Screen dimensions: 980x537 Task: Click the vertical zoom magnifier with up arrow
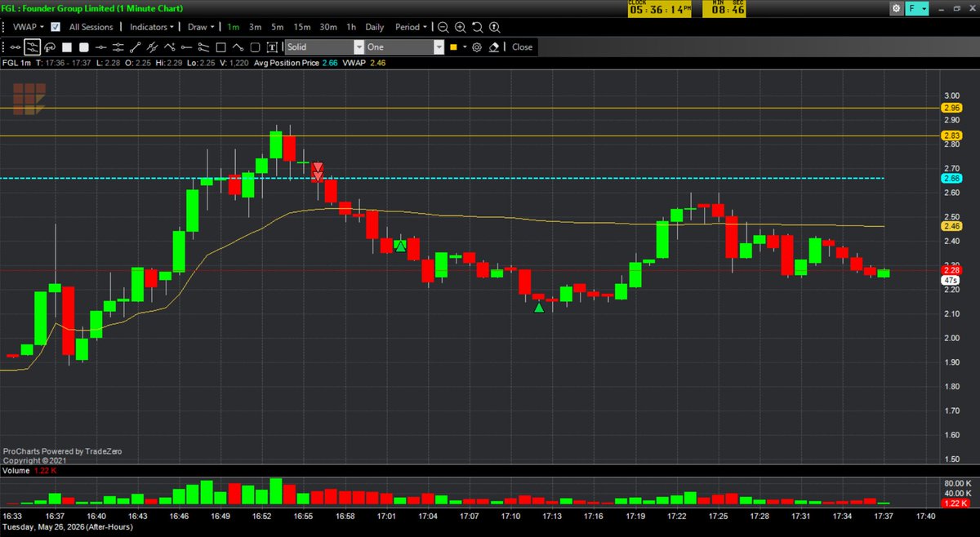click(494, 27)
